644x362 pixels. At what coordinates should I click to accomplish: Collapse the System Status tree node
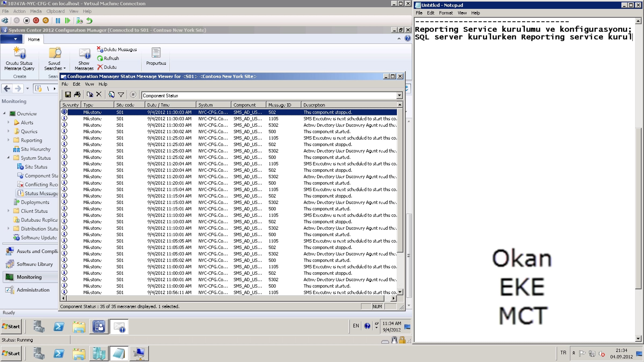8,158
